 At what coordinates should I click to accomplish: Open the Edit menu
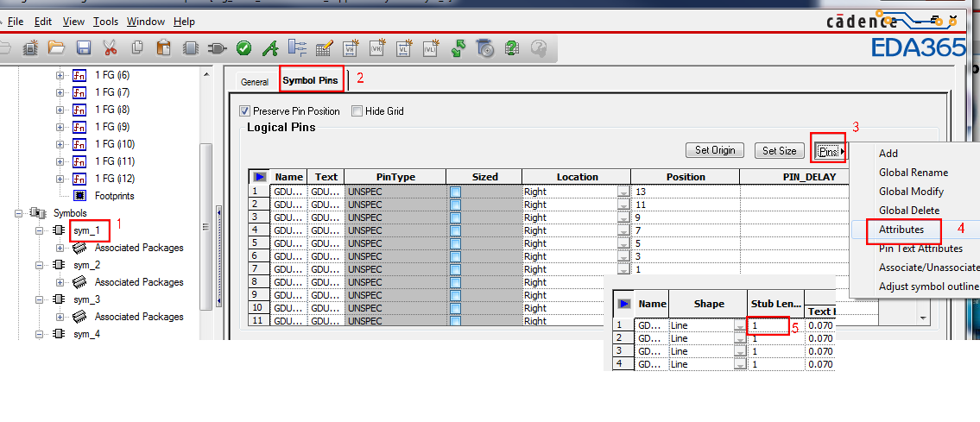pyautogui.click(x=43, y=22)
